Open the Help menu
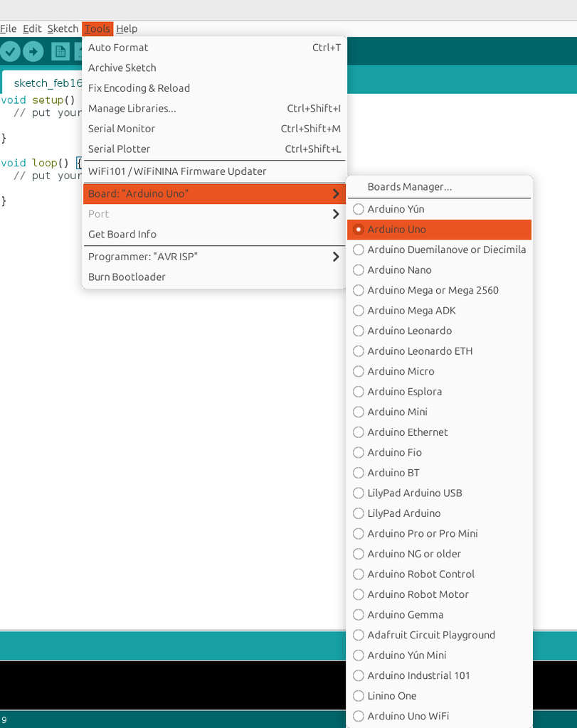 [x=127, y=28]
